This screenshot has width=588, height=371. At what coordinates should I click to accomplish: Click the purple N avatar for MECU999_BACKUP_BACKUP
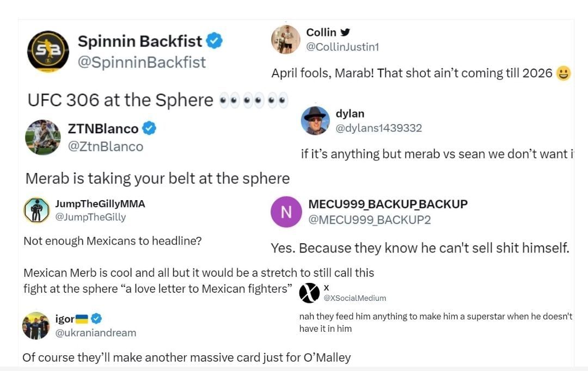click(286, 212)
